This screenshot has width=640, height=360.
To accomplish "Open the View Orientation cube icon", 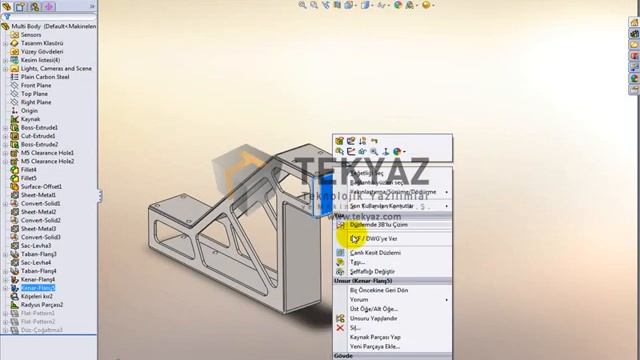I will point(349,5).
